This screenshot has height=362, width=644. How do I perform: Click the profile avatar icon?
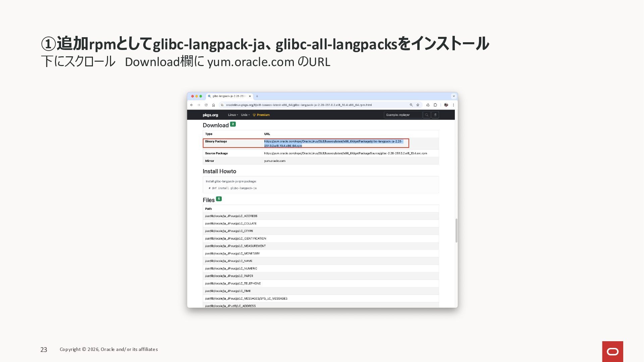[446, 105]
